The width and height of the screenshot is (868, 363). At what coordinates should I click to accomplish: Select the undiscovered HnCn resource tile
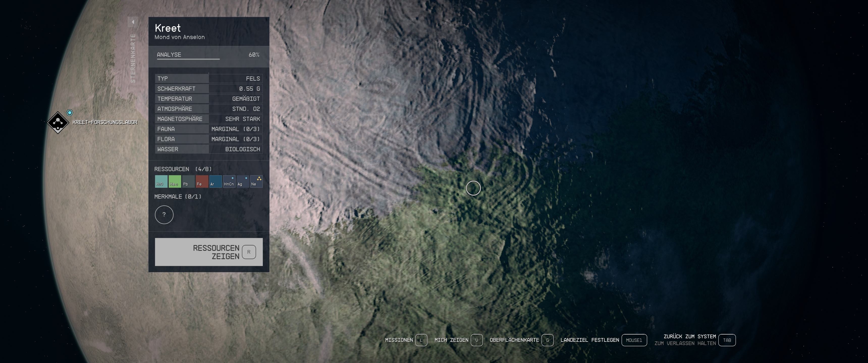pyautogui.click(x=229, y=181)
